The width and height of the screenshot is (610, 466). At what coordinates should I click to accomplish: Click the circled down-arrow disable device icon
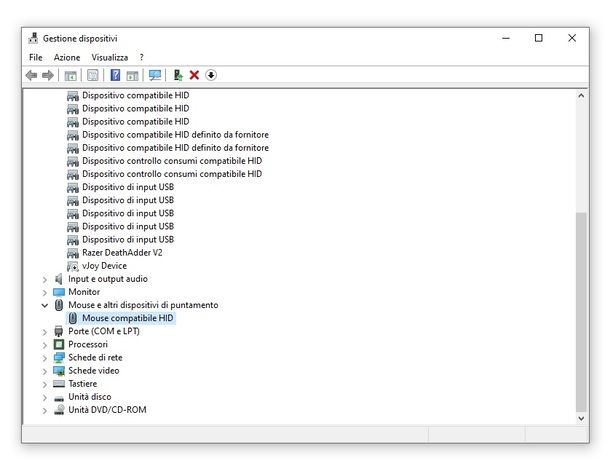coord(211,75)
